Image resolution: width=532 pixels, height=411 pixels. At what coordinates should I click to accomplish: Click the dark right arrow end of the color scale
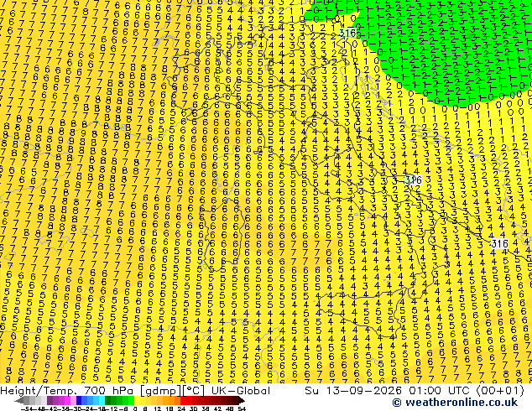point(242,400)
